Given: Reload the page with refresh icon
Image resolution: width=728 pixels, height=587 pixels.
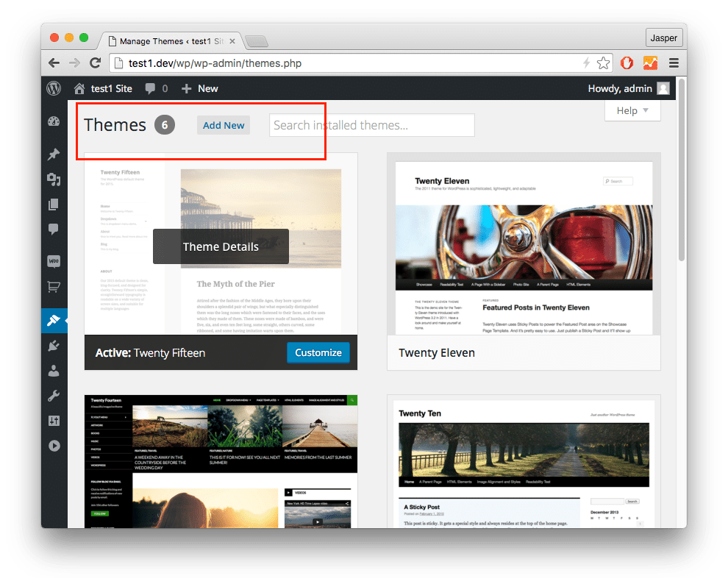Looking at the screenshot, I should [x=95, y=63].
